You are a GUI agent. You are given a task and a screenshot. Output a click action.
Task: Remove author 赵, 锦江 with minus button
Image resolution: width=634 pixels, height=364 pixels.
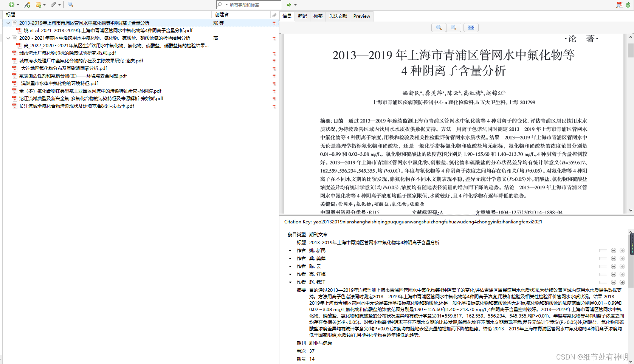[x=614, y=282]
